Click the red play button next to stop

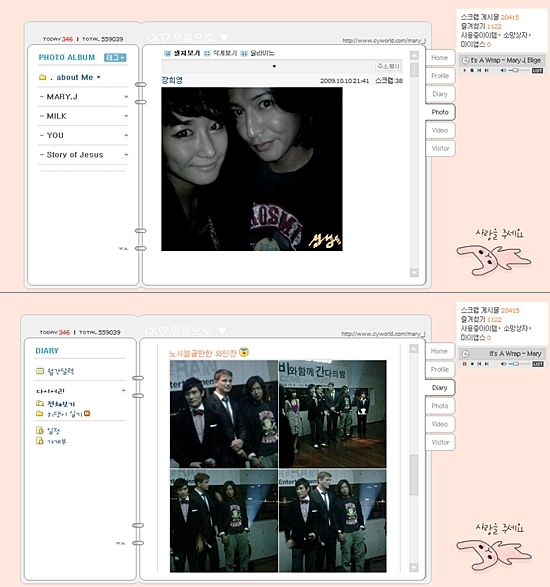[x=465, y=70]
